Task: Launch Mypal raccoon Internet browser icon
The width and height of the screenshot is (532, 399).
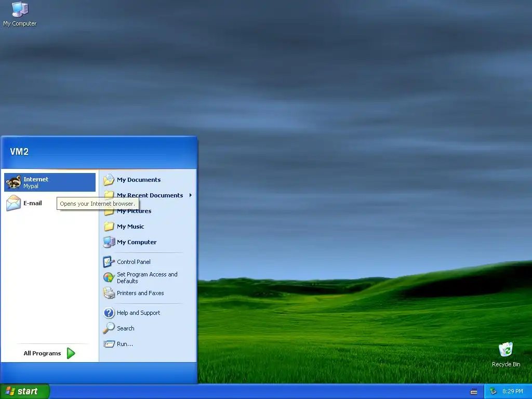Action: point(14,182)
